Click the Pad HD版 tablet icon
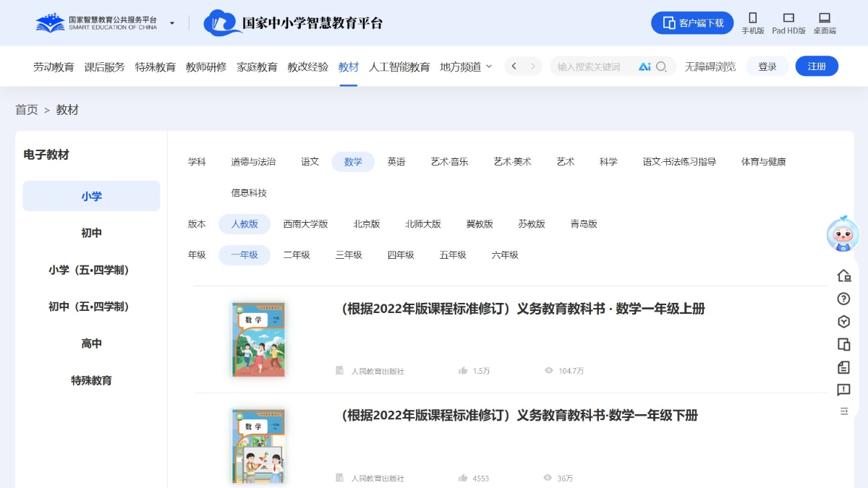This screenshot has width=868, height=488. 788,18
